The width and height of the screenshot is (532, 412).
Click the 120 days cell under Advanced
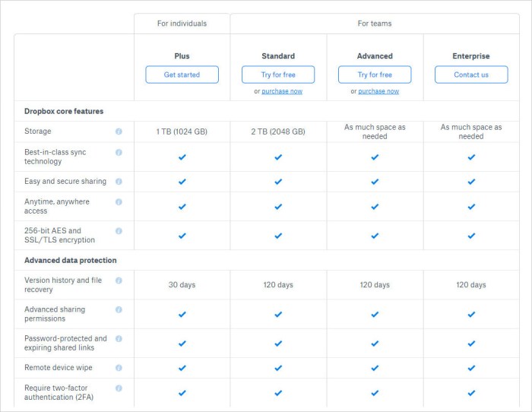click(375, 285)
